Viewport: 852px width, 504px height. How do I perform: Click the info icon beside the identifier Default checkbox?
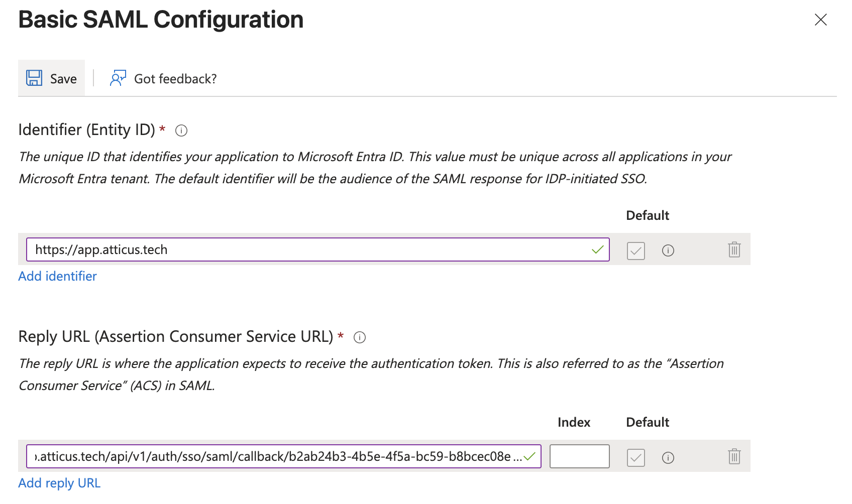tap(668, 250)
